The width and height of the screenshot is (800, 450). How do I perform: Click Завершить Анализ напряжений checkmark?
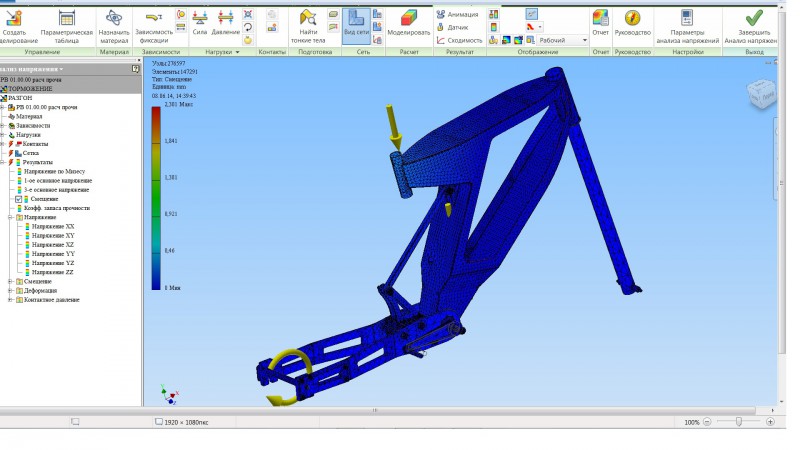click(754, 18)
